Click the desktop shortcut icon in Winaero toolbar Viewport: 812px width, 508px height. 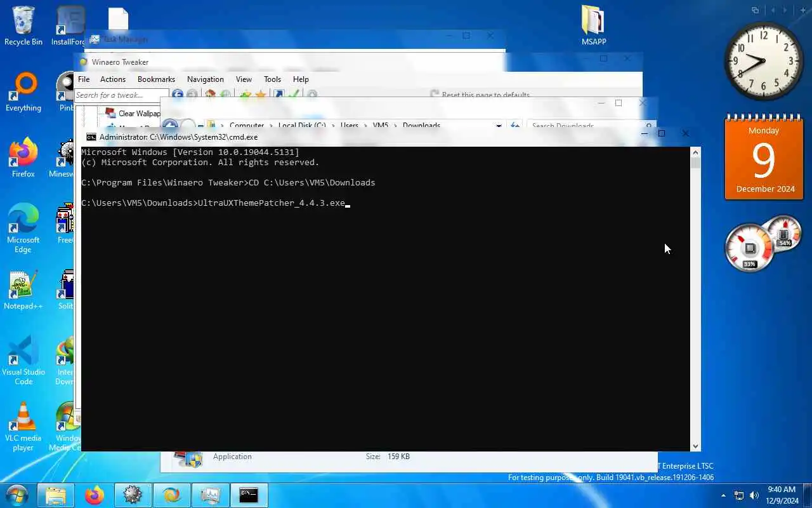(278, 95)
